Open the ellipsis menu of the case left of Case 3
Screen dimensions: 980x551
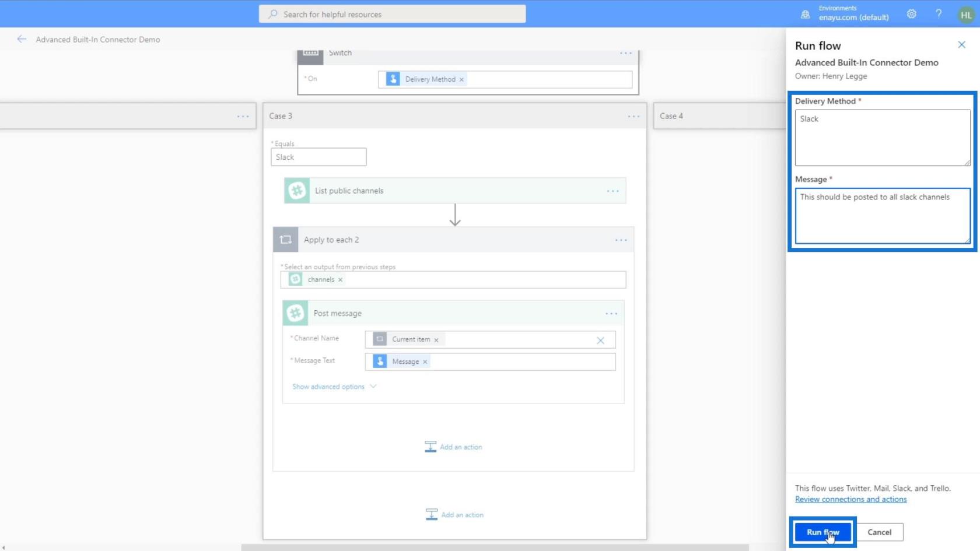243,116
